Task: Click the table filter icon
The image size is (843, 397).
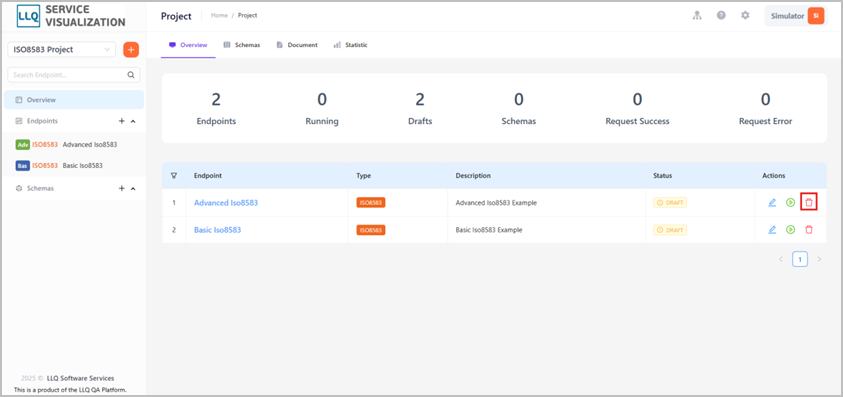Action: [174, 175]
